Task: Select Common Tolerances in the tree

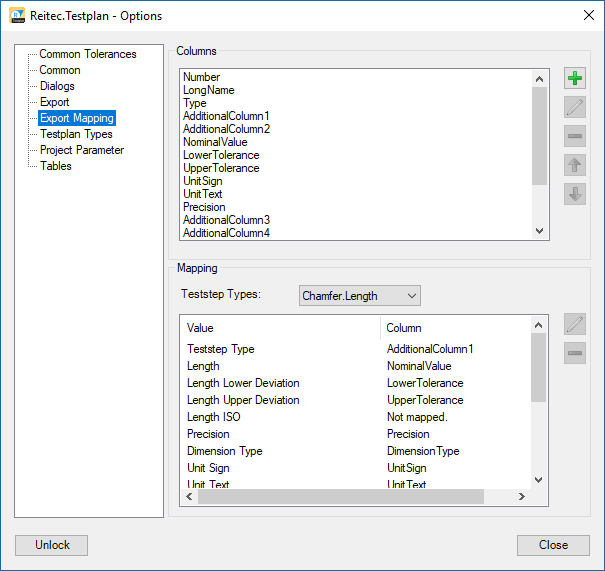Action: click(87, 54)
